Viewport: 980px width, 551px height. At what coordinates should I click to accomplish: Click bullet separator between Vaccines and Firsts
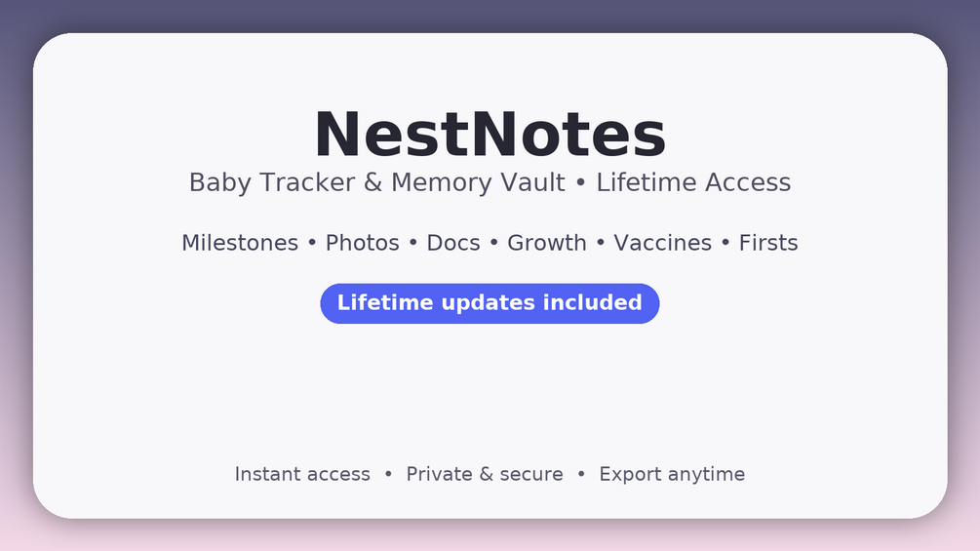click(x=725, y=243)
